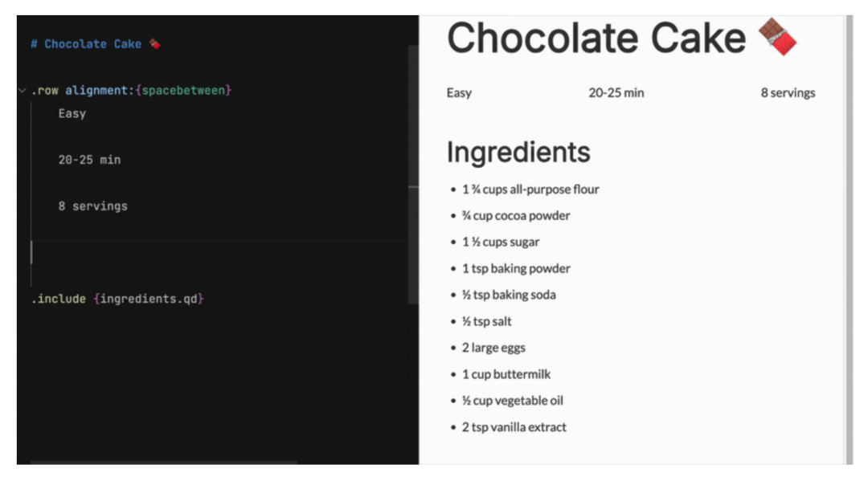Click '1 cup buttermilk' list item
This screenshot has width=868, height=485.
[506, 374]
